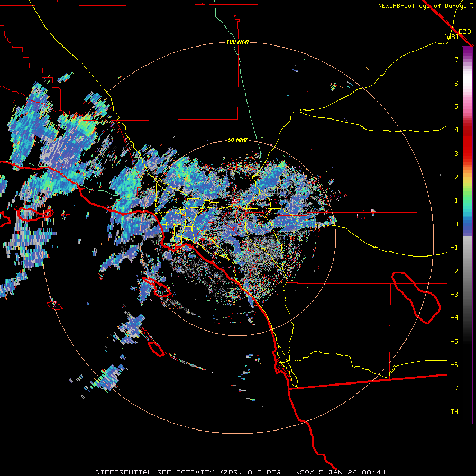Click the 5 value on the color scale
The image size is (476, 476).
tap(456, 107)
